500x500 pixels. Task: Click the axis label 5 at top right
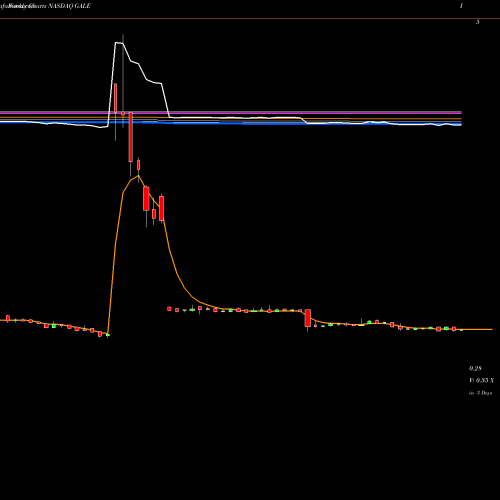477,22
